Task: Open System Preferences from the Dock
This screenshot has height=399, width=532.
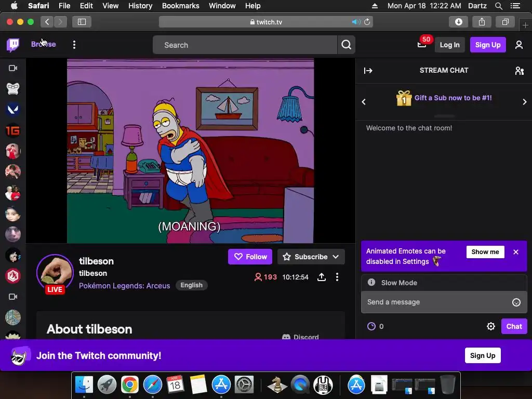Action: pos(244,385)
